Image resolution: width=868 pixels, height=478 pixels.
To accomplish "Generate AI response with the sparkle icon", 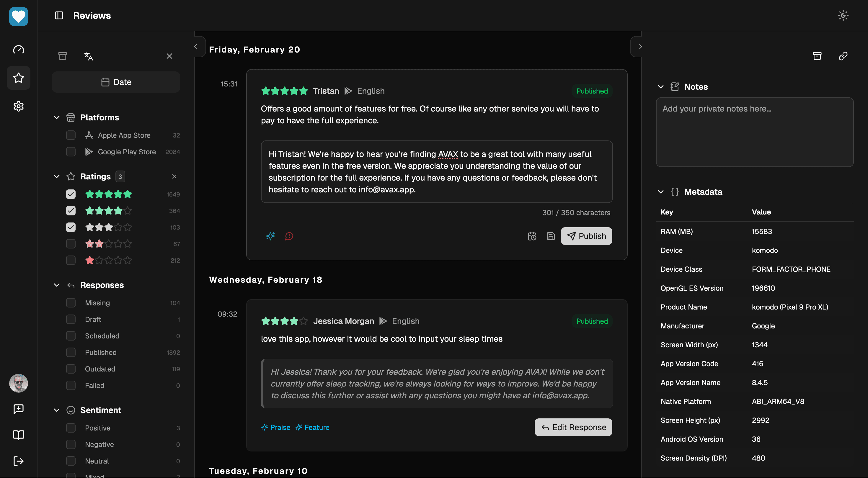I will click(x=270, y=236).
